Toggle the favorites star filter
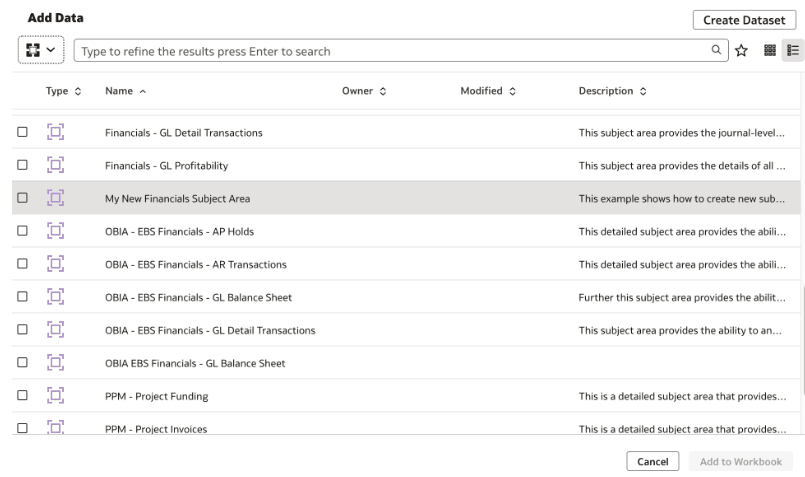Image resolution: width=805 pixels, height=477 pixels. (741, 50)
